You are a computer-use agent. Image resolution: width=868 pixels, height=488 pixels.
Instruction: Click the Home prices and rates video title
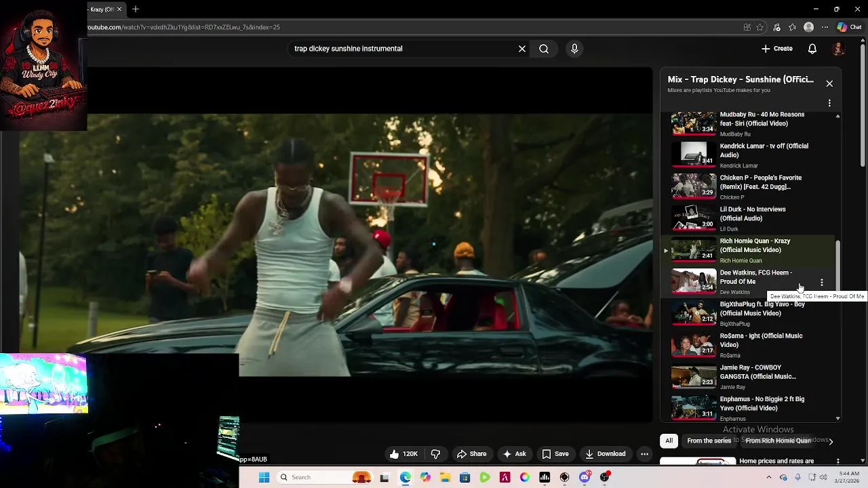click(x=776, y=461)
